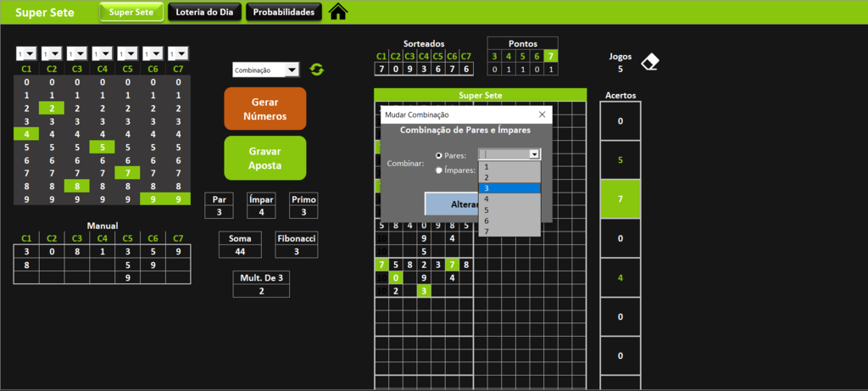
Task: Open the dropdown above column C1
Action: click(x=30, y=53)
